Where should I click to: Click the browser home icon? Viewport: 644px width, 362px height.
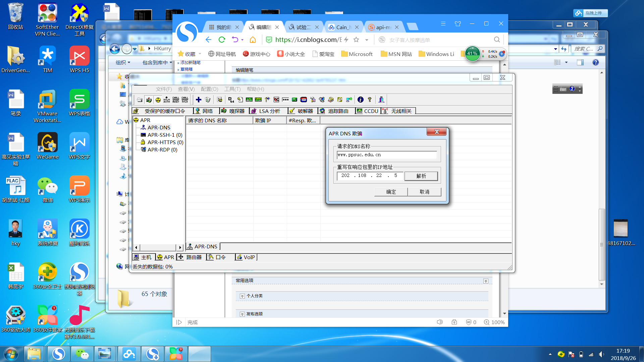(253, 40)
